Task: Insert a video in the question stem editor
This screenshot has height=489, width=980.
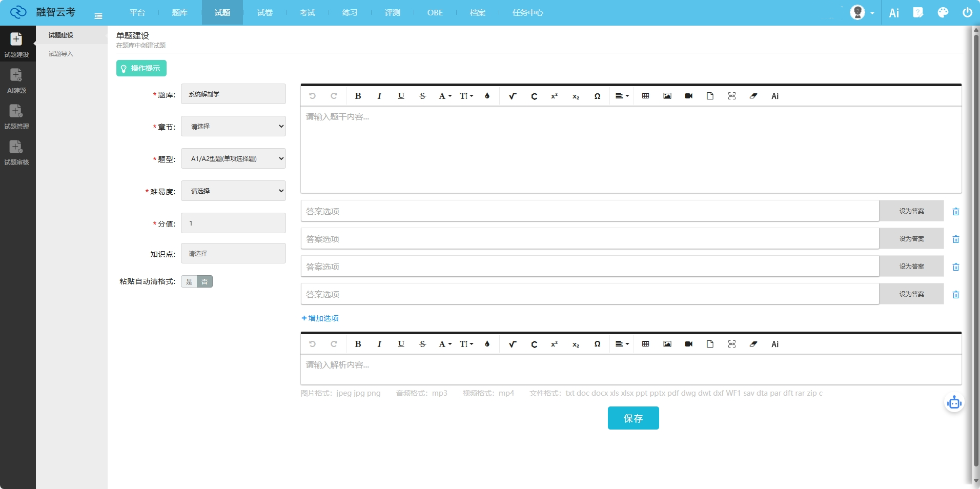Action: click(688, 96)
